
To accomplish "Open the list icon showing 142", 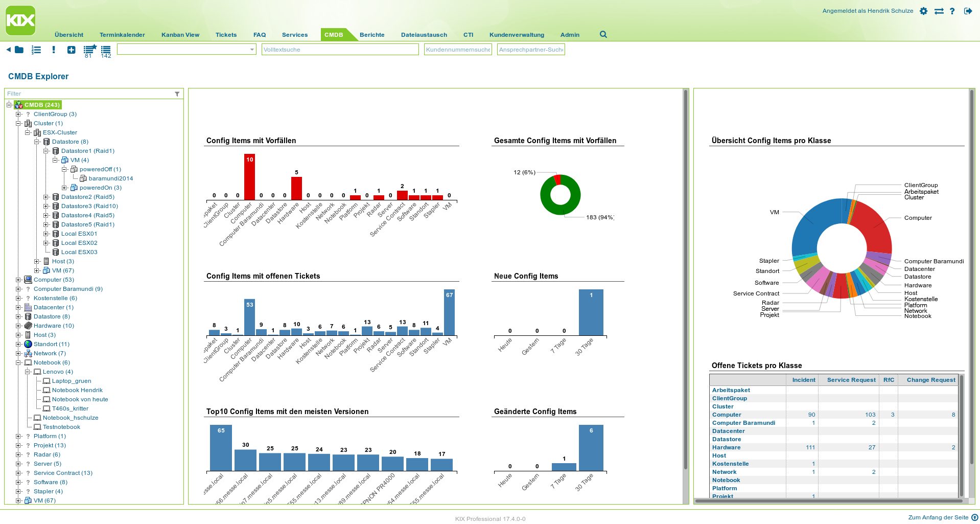I will click(106, 50).
